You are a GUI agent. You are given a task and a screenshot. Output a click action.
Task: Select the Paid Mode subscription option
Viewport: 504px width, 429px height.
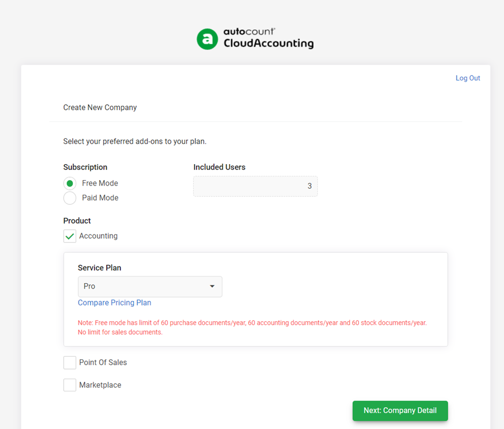point(70,198)
